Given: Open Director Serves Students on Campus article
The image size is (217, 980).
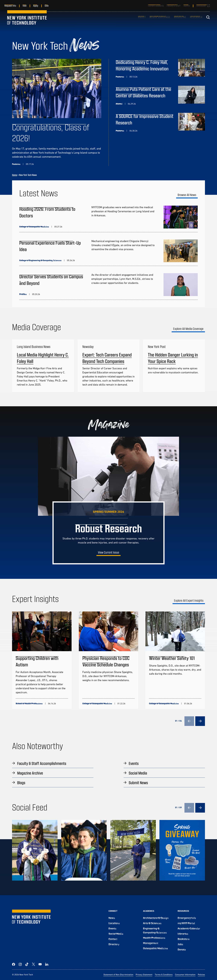Looking at the screenshot, I should coord(51,280).
